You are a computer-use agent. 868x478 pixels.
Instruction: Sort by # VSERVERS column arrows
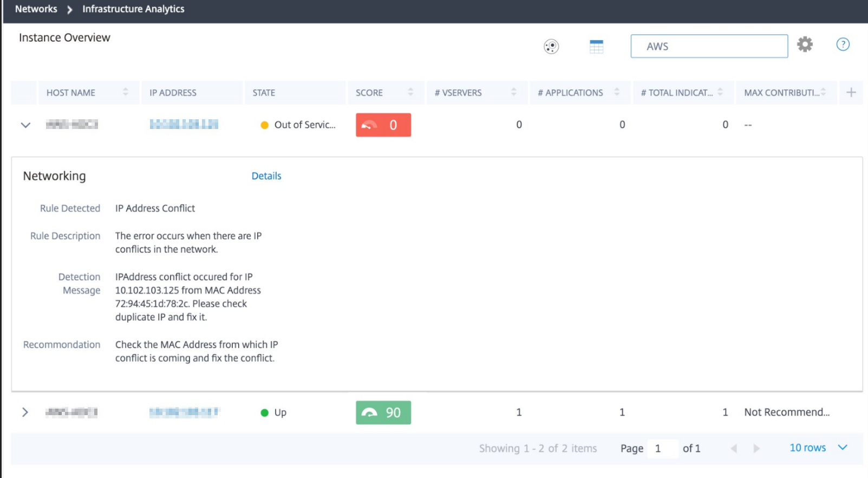pyautogui.click(x=513, y=92)
